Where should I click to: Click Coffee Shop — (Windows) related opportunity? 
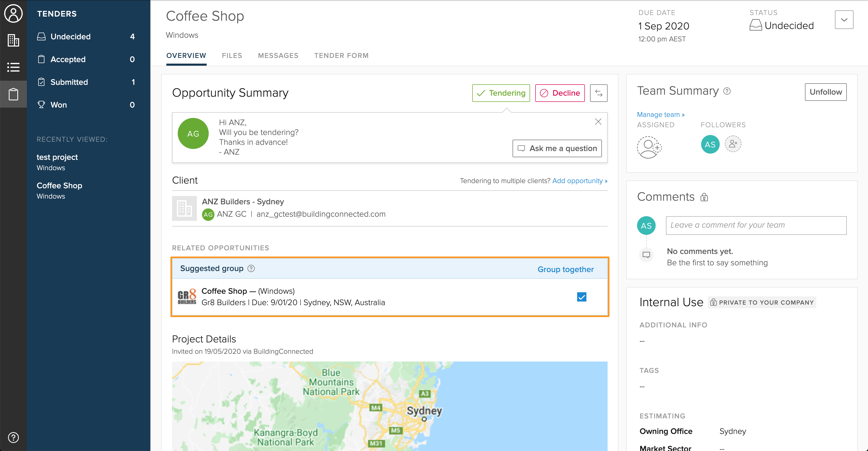[x=248, y=291]
